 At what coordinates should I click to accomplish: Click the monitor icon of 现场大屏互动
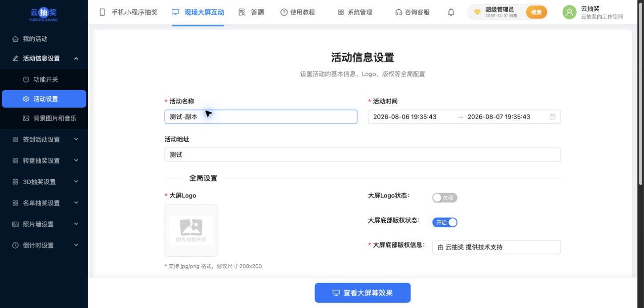point(175,12)
